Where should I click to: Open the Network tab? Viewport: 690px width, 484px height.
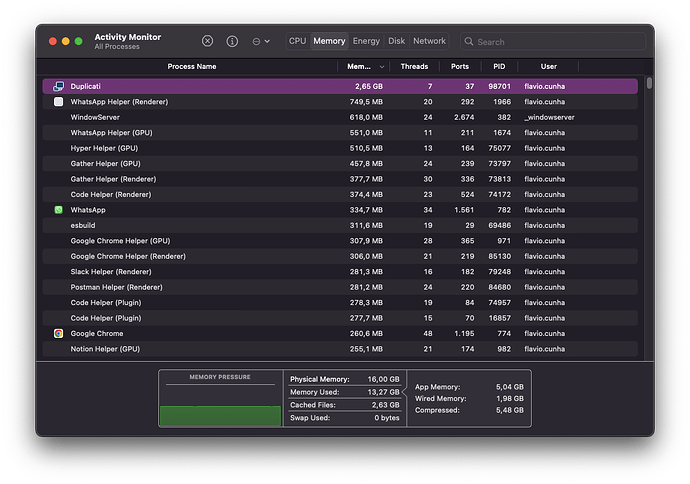(429, 41)
